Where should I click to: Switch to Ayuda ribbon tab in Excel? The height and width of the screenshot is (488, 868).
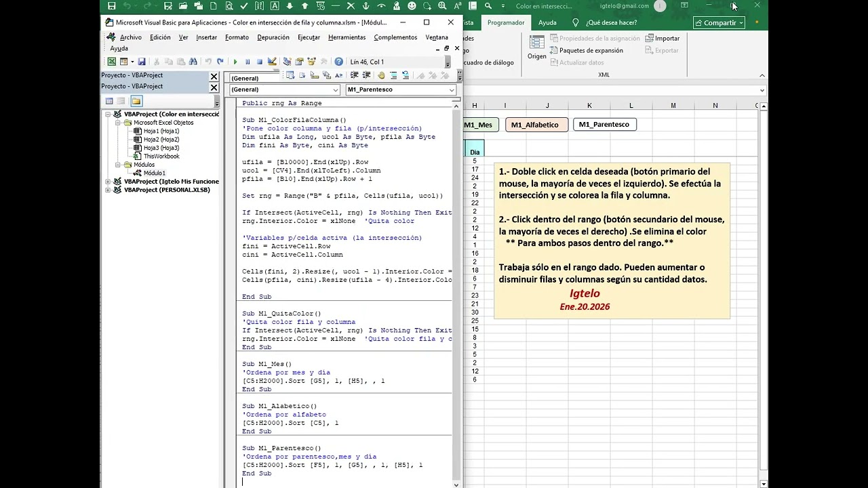click(x=547, y=22)
